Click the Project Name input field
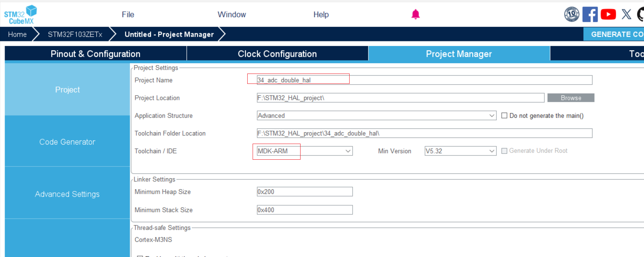 click(424, 80)
